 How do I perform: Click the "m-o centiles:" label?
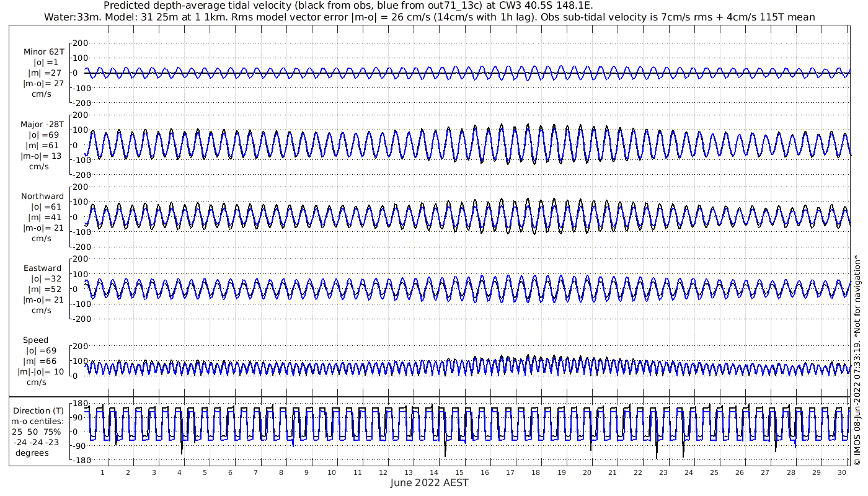(37, 422)
